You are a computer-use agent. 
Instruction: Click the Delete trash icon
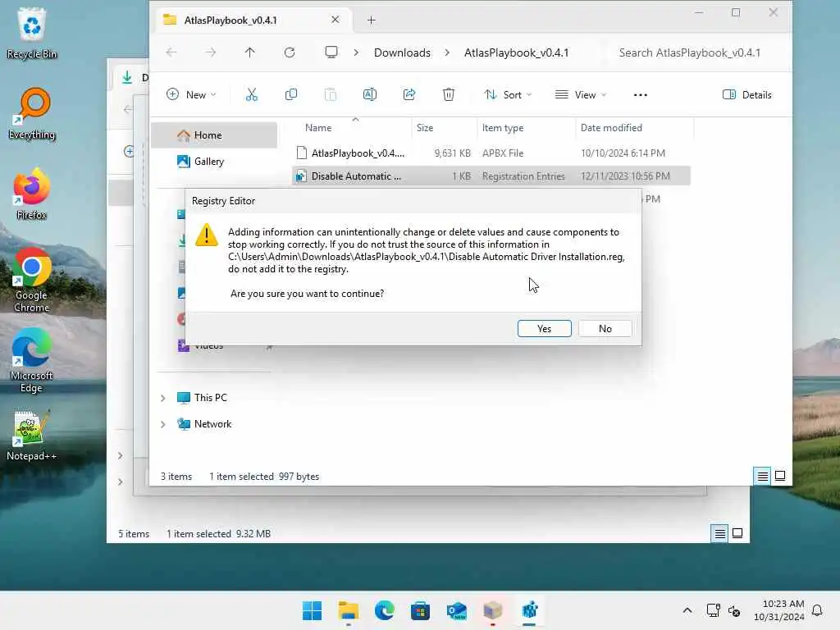(x=449, y=95)
